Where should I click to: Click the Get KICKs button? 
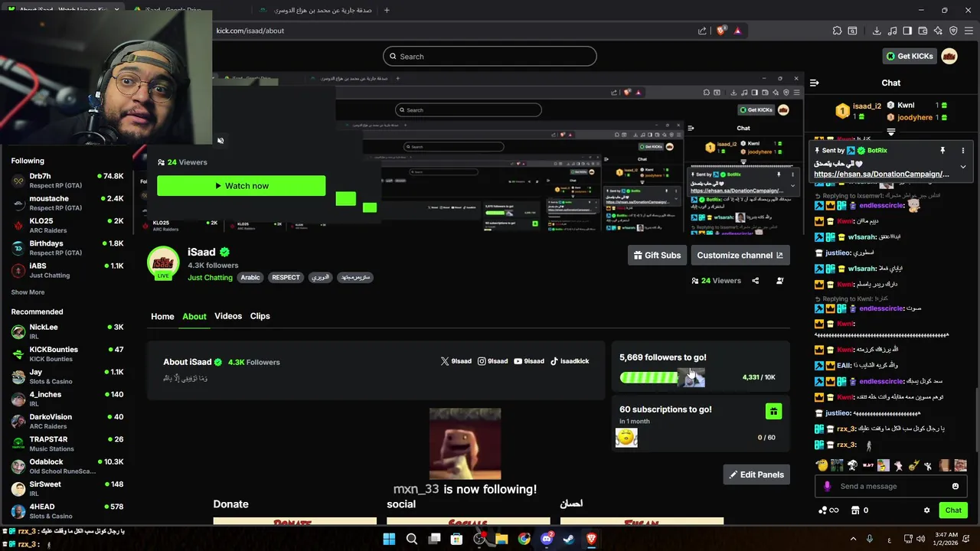coord(910,56)
